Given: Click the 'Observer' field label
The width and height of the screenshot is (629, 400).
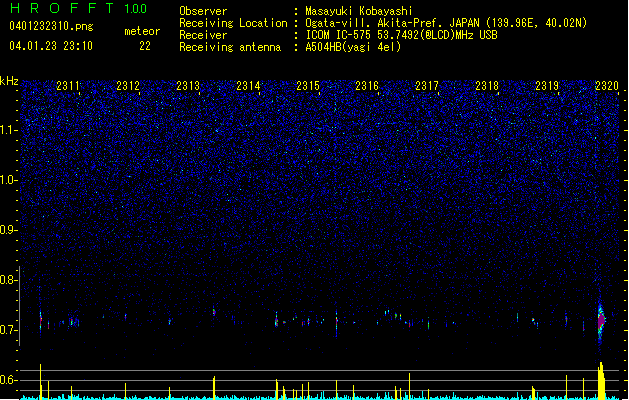Looking at the screenshot, I should [x=203, y=11].
